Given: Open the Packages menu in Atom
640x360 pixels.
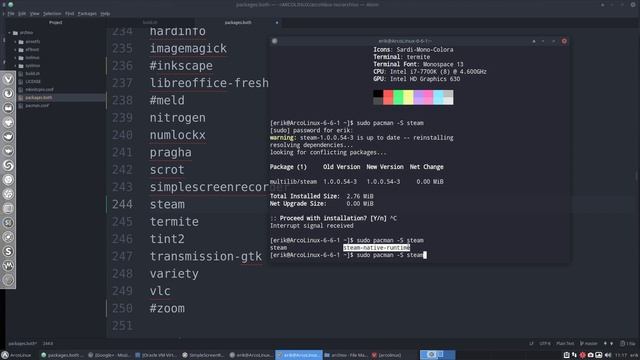Looking at the screenshot, I should [87, 13].
